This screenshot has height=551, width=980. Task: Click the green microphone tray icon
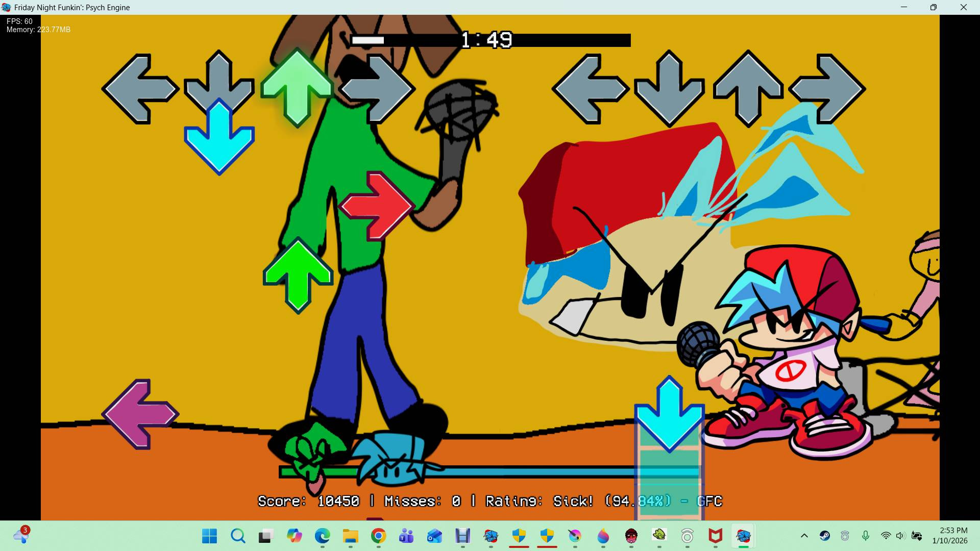tap(866, 536)
